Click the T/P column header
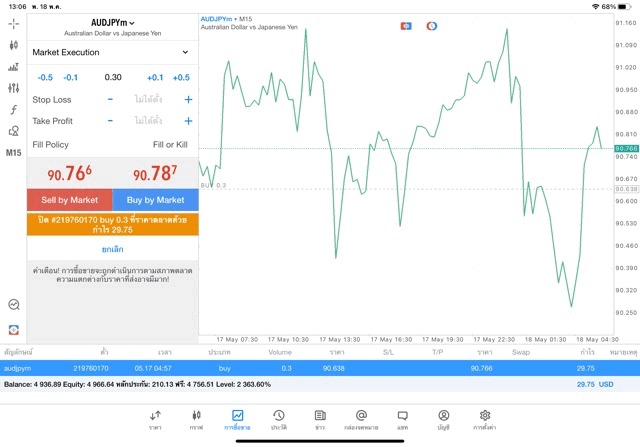Image resolution: width=640 pixels, height=447 pixels. pos(438,352)
